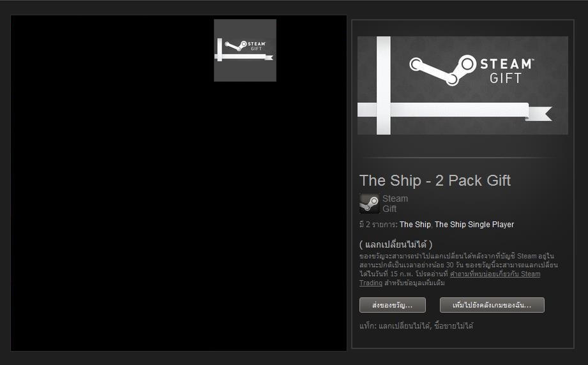
Task: Click the vertical ribbon on the large banner
Action: click(384, 86)
